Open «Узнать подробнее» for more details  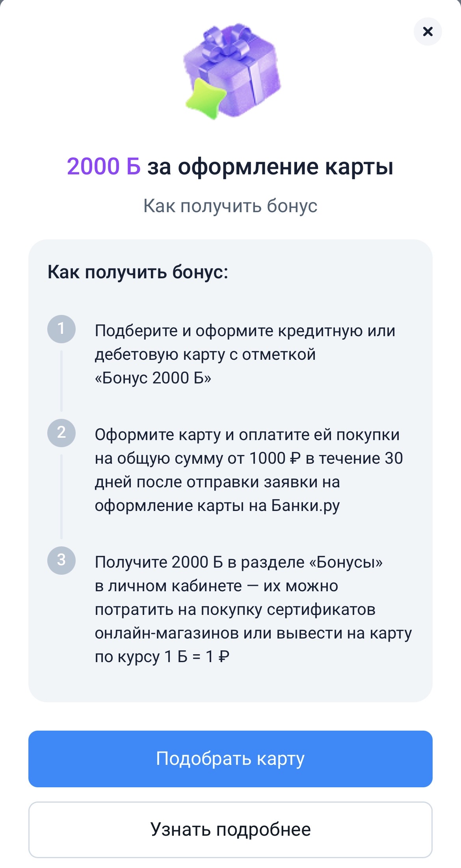230,829
